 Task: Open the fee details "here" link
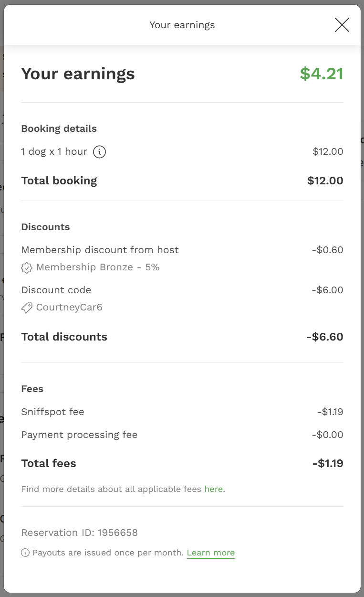point(213,489)
